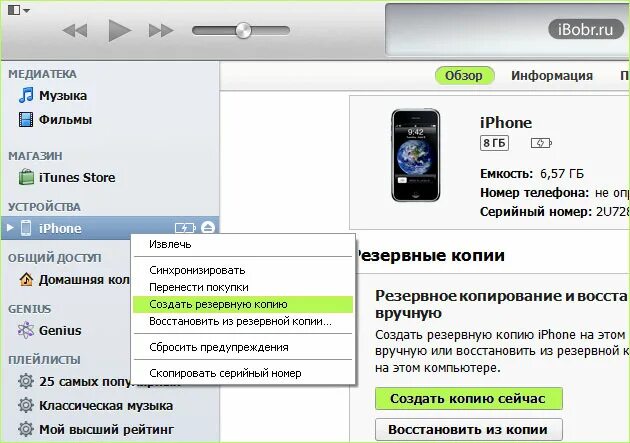Open Фильмы film strip icon in library
The image size is (630, 443).
coord(26,119)
